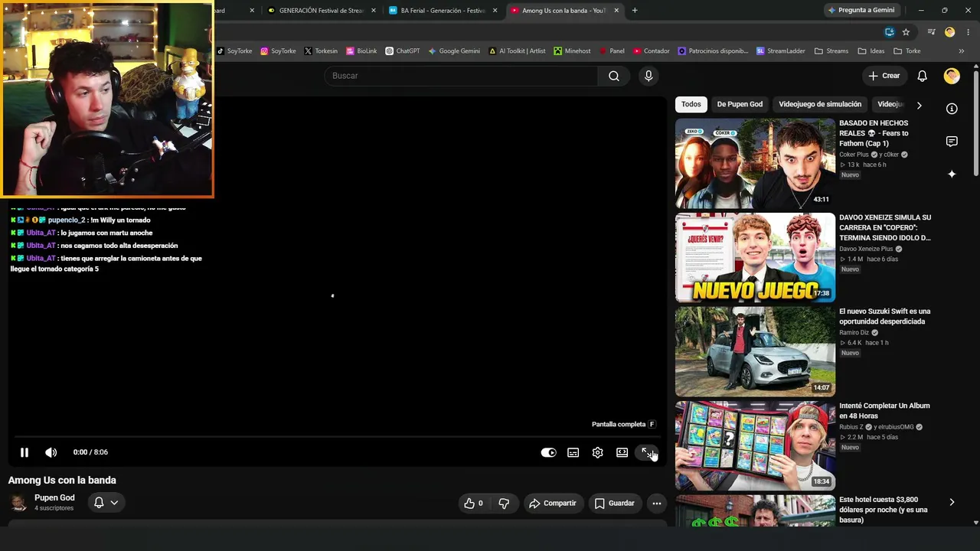Open the Ideas bookmark folder
Viewport: 980px width, 551px height.
(x=871, y=51)
